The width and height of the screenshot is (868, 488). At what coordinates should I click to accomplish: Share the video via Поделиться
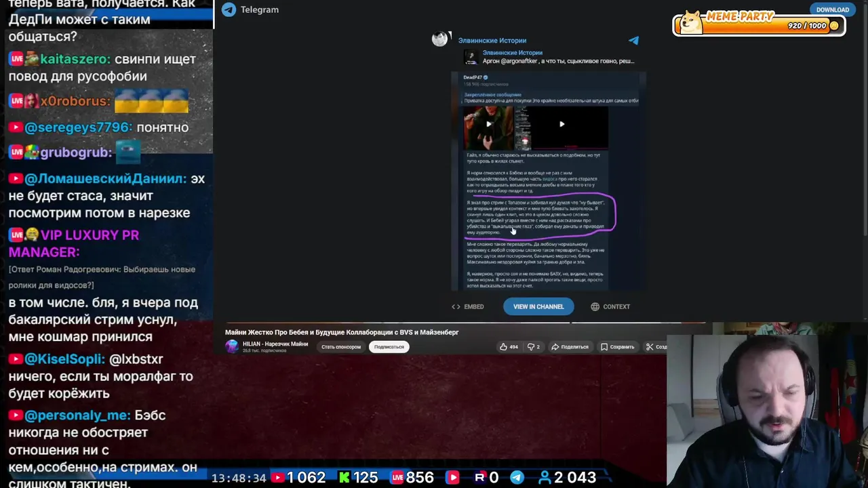(570, 347)
